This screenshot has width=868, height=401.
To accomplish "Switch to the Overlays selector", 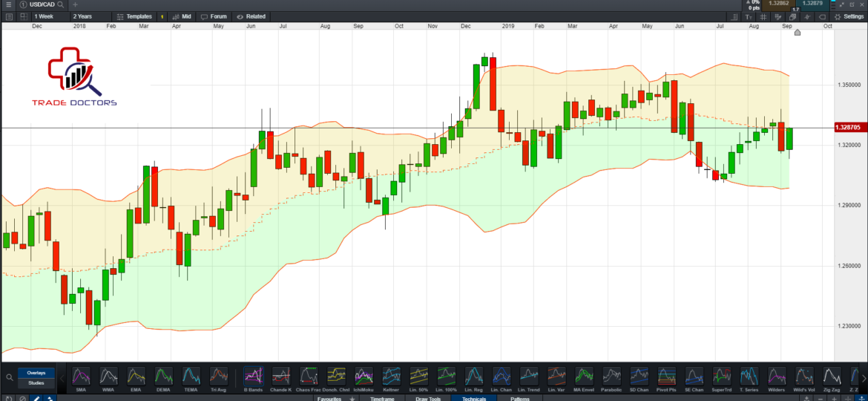I will tap(36, 373).
